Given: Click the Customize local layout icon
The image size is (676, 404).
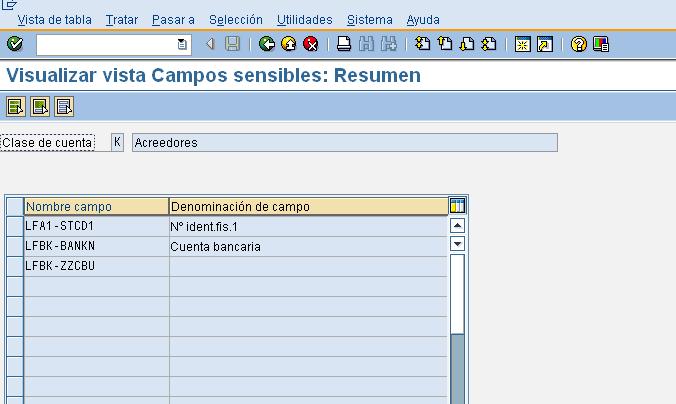Looking at the screenshot, I should pyautogui.click(x=600, y=44).
